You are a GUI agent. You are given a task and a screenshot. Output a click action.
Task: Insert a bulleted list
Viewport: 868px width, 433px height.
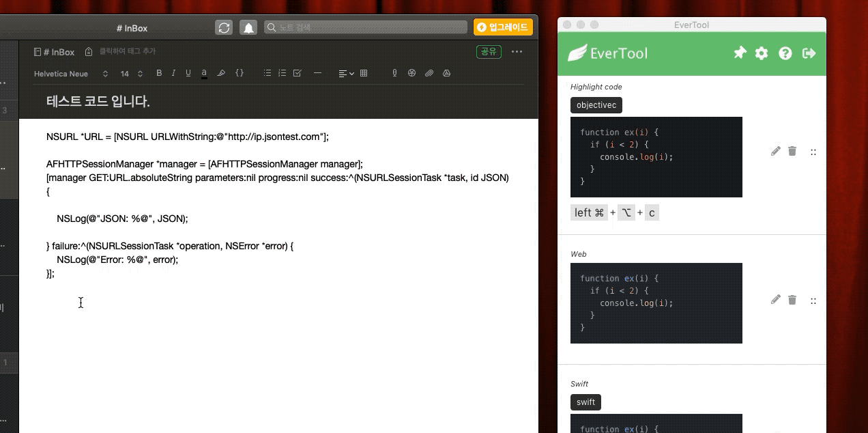[267, 73]
